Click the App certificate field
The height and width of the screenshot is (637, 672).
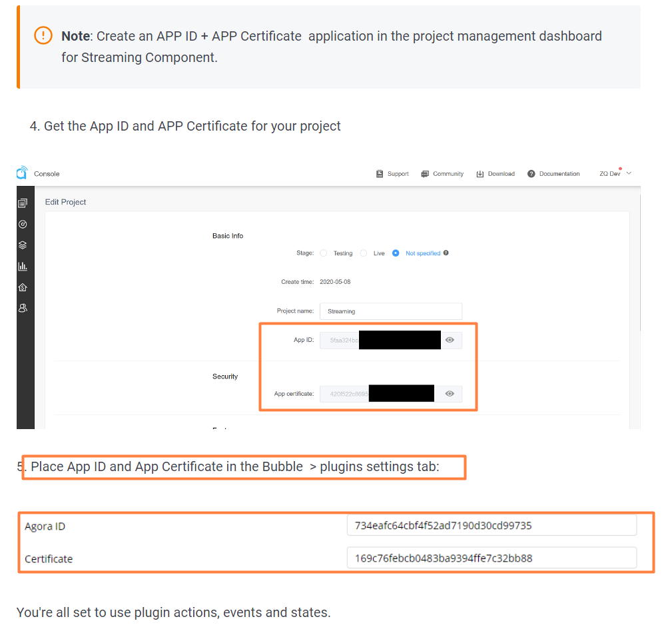click(391, 394)
